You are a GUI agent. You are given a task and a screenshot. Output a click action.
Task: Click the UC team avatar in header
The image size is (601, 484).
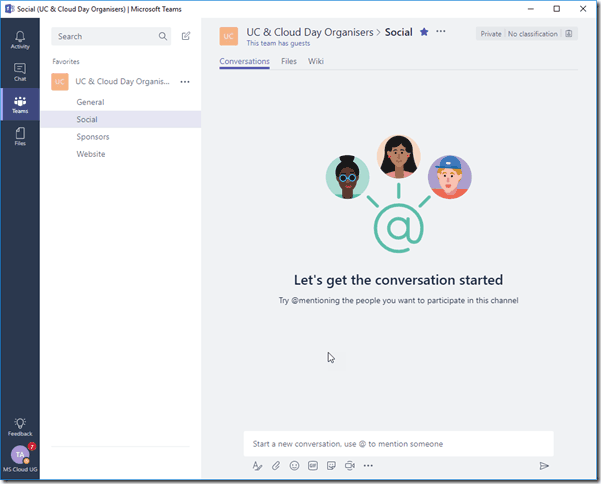pos(228,36)
